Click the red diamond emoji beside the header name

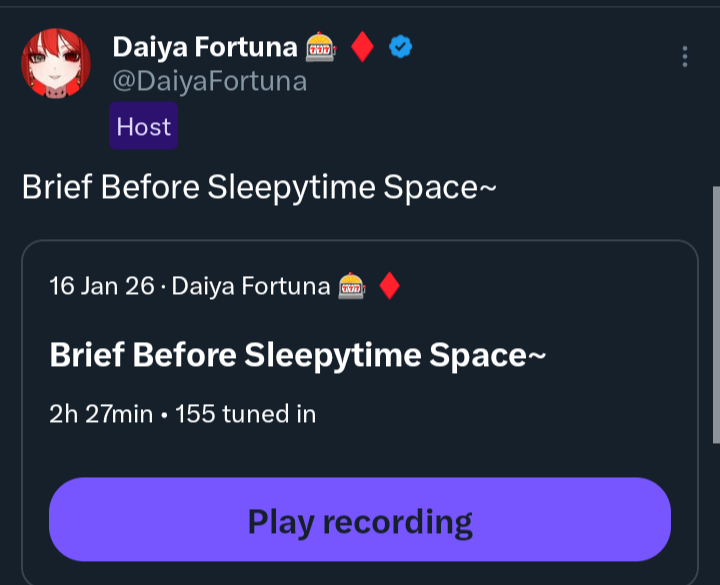point(363,47)
